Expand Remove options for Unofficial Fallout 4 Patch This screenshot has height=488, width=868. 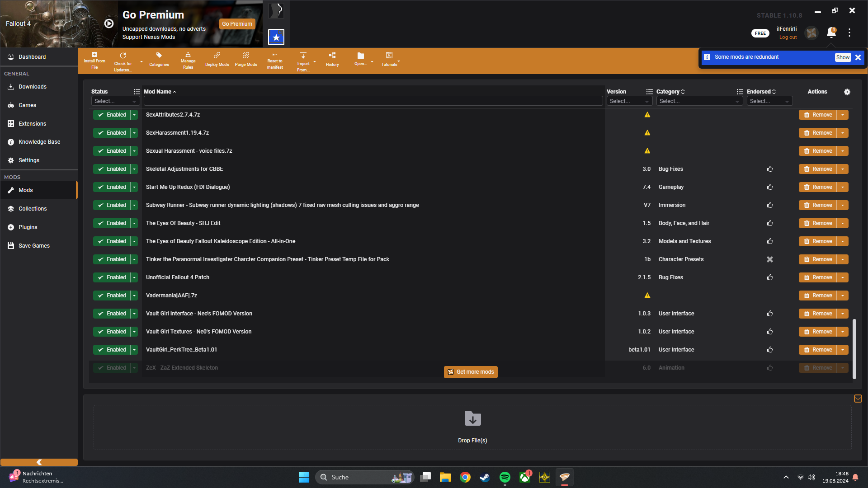pyautogui.click(x=843, y=277)
